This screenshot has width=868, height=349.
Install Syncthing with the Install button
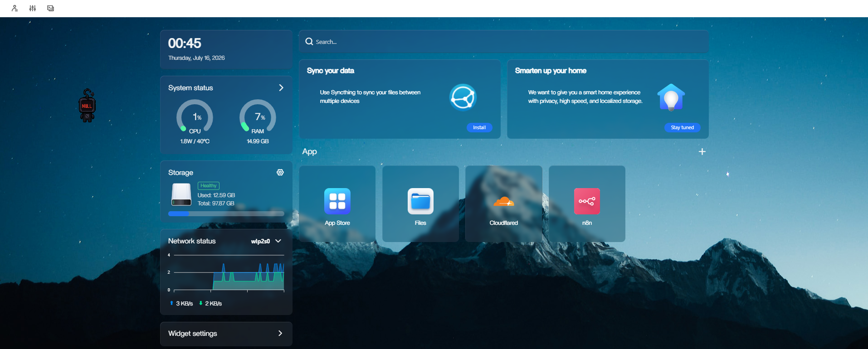click(479, 127)
